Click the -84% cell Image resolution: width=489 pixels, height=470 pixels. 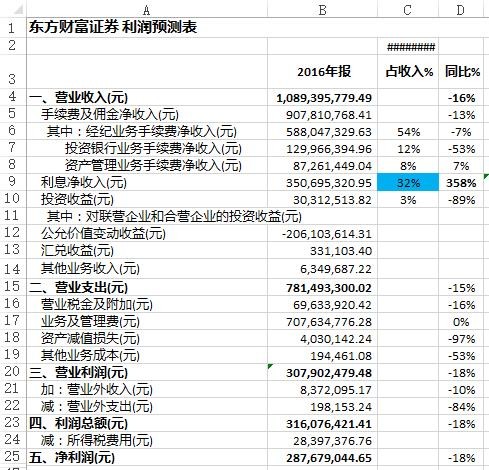click(x=461, y=406)
